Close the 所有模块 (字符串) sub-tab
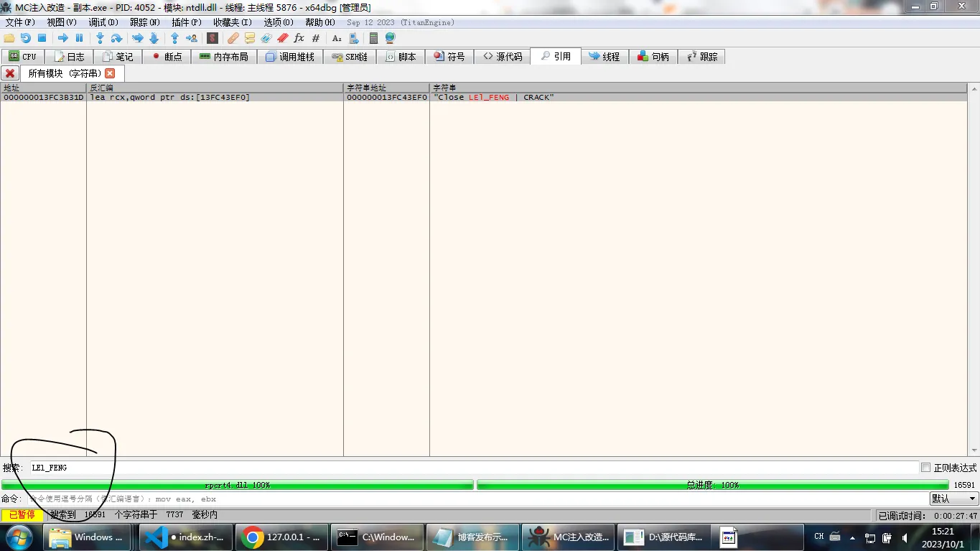 110,73
